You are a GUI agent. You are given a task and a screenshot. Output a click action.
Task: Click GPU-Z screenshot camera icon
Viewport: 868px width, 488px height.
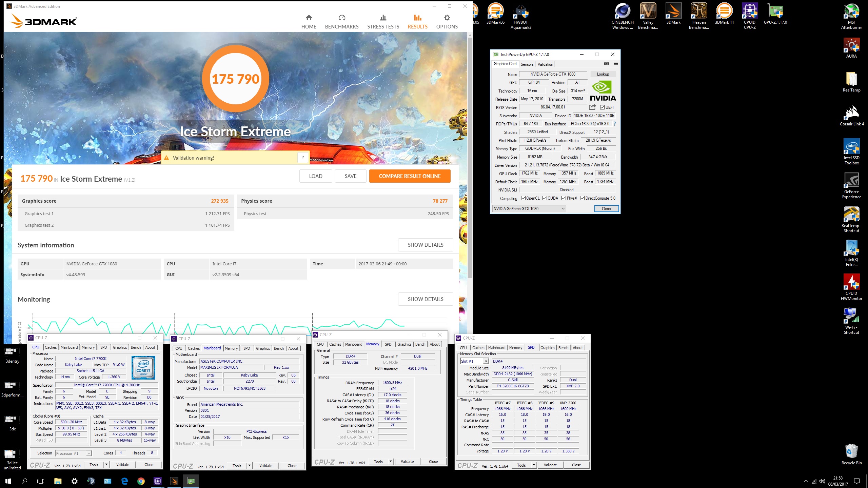pyautogui.click(x=606, y=63)
